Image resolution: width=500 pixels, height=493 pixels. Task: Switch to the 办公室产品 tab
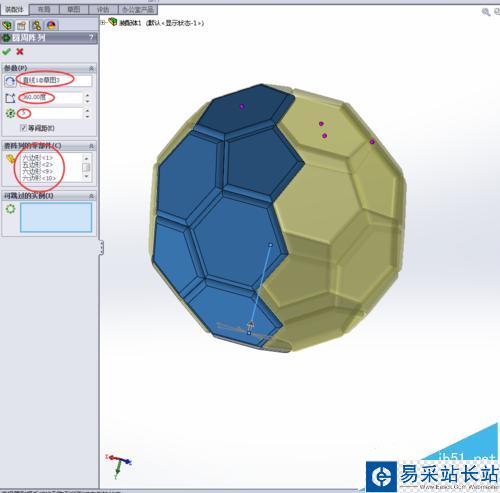pyautogui.click(x=138, y=9)
